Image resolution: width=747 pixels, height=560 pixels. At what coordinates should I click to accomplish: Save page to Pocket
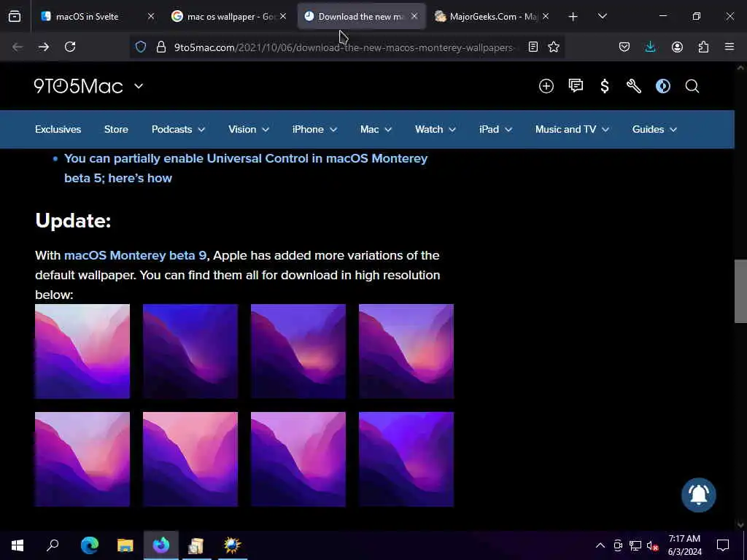coord(624,47)
